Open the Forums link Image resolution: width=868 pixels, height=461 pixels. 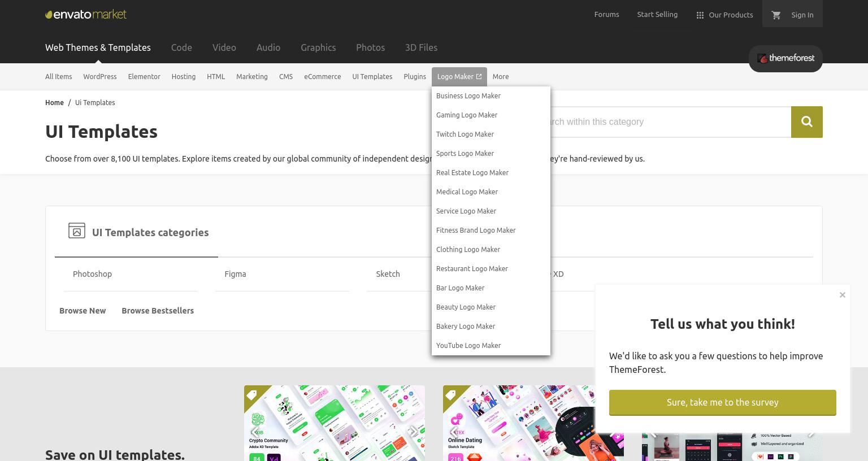[x=606, y=14]
